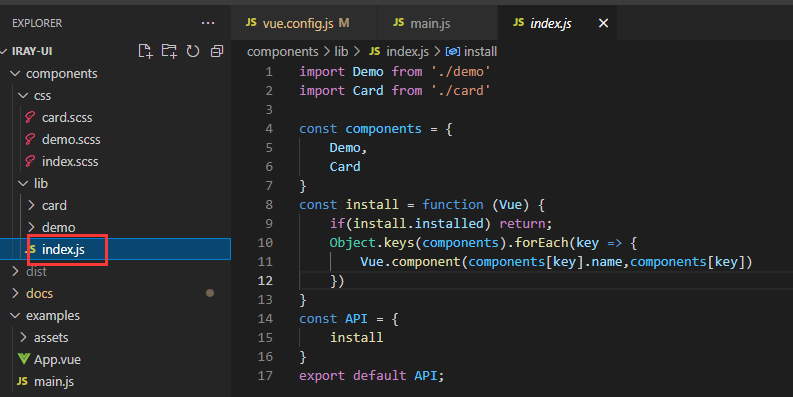Open index.scss file

point(70,162)
